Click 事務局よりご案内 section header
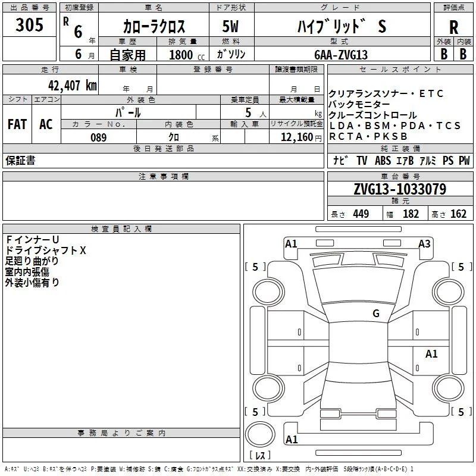 coord(121,433)
